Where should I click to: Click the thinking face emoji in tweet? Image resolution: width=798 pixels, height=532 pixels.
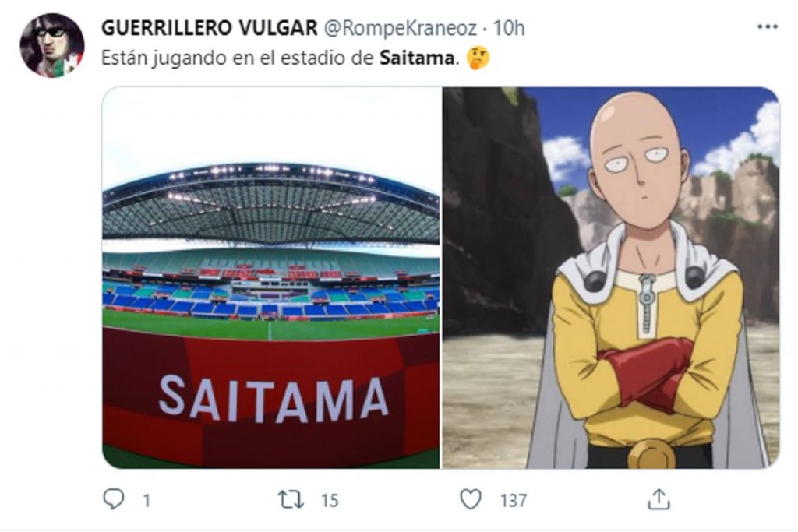(478, 58)
